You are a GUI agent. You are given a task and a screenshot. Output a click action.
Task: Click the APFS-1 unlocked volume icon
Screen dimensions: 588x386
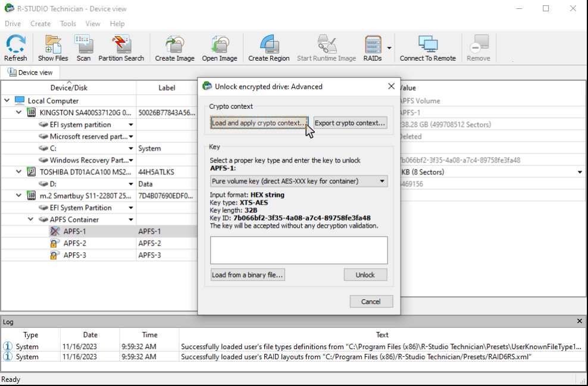(x=55, y=231)
